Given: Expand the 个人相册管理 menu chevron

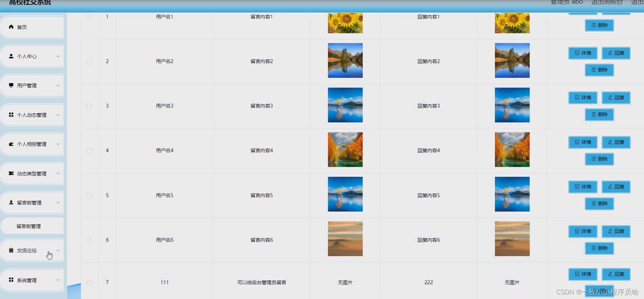Looking at the screenshot, I should pos(58,144).
